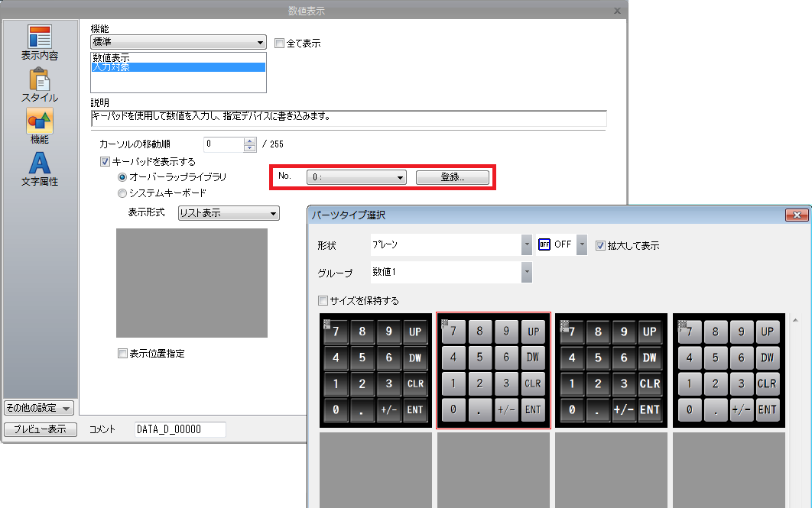The width and height of the screenshot is (812, 508).
Task: Uncheck キーパッドを表示する checkbox
Action: pyautogui.click(x=106, y=162)
